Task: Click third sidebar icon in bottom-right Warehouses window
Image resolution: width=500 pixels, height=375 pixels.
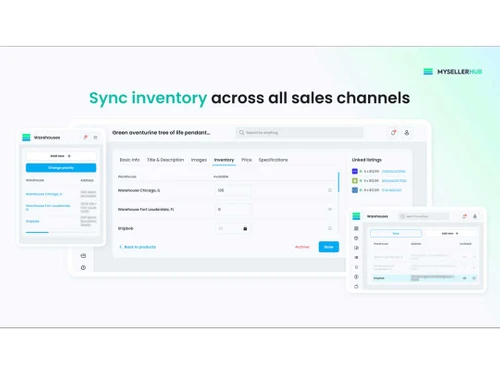Action: click(x=356, y=248)
